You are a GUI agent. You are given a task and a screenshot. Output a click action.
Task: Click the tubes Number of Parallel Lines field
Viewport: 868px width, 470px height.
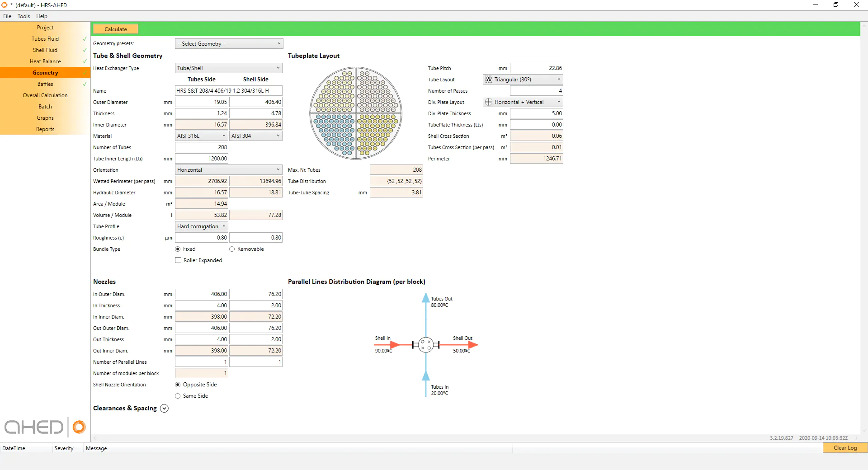click(x=202, y=362)
